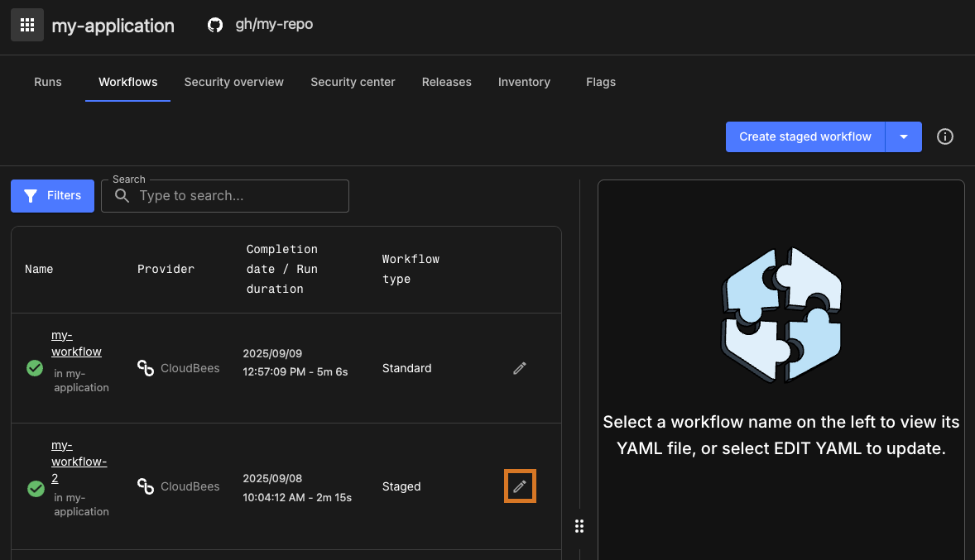Select the Releases tab
Viewport: 975px width, 560px height.
click(x=446, y=82)
